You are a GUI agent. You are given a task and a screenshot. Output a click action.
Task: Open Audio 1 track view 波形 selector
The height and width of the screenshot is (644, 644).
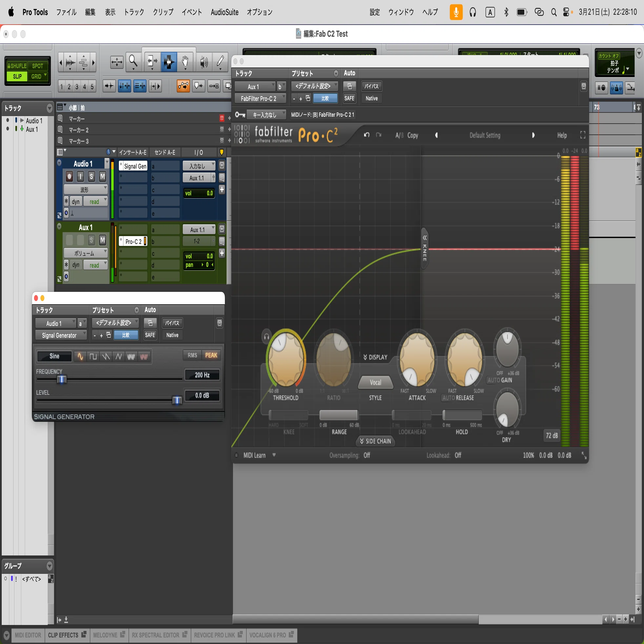[86, 190]
